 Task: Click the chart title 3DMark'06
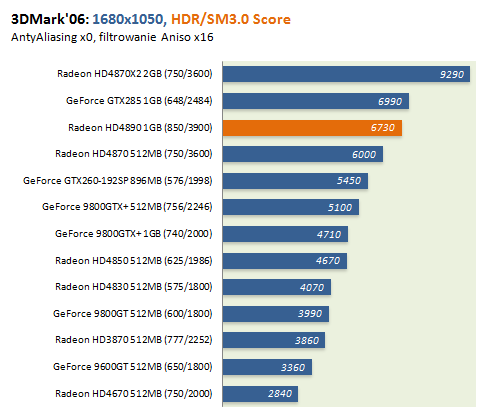(x=50, y=19)
